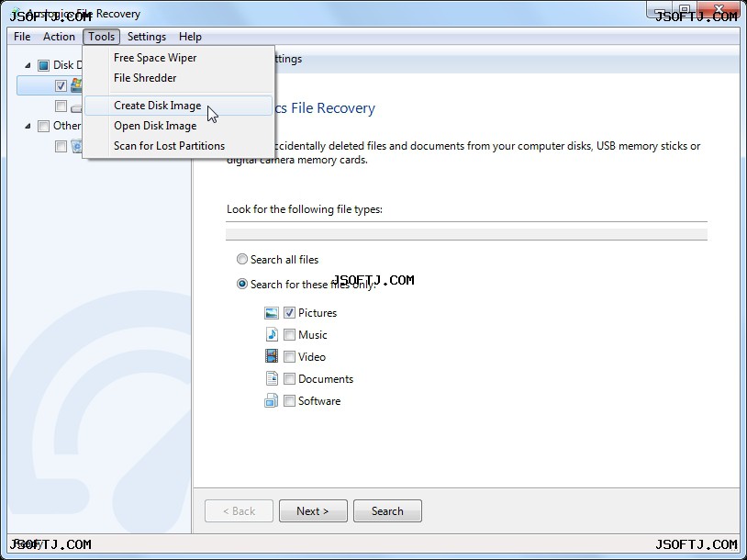The image size is (747, 560).
Task: Collapse the Other tree node
Action: point(28,127)
